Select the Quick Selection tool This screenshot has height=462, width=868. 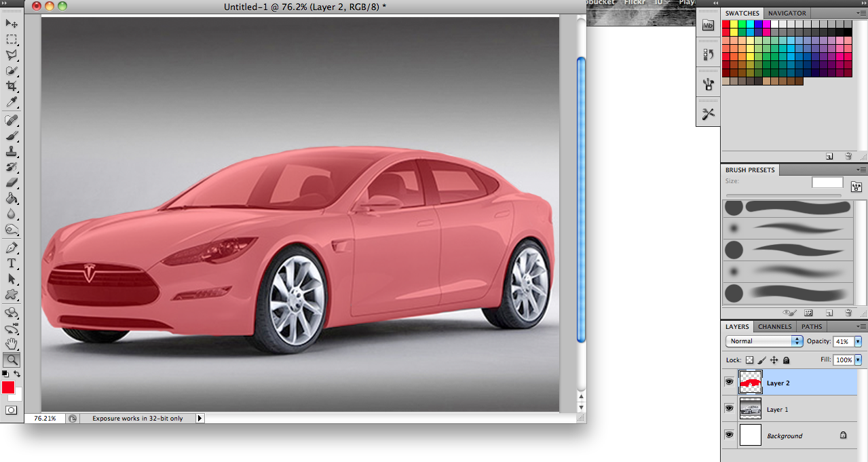[12, 71]
